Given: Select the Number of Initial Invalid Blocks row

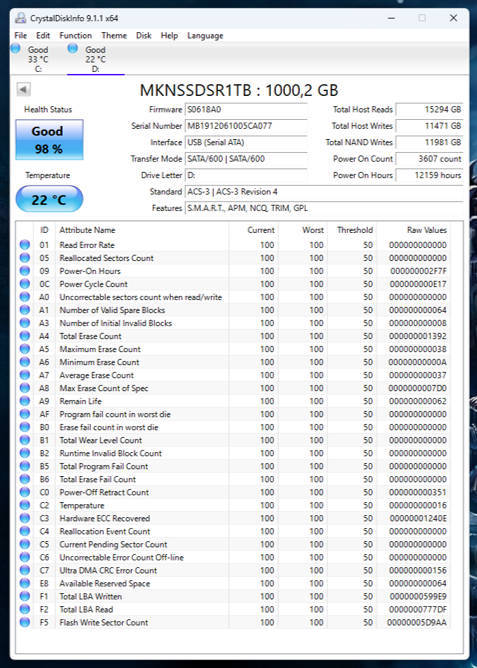Looking at the screenshot, I should [233, 323].
